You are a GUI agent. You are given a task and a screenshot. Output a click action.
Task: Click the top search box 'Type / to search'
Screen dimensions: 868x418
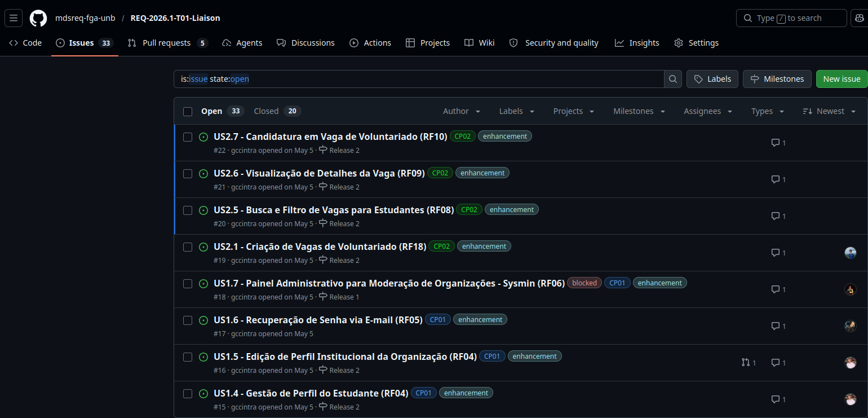[x=791, y=18]
